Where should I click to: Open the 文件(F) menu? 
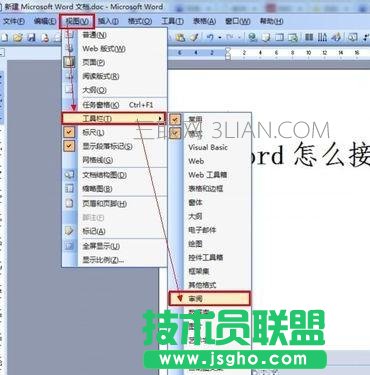click(x=14, y=21)
